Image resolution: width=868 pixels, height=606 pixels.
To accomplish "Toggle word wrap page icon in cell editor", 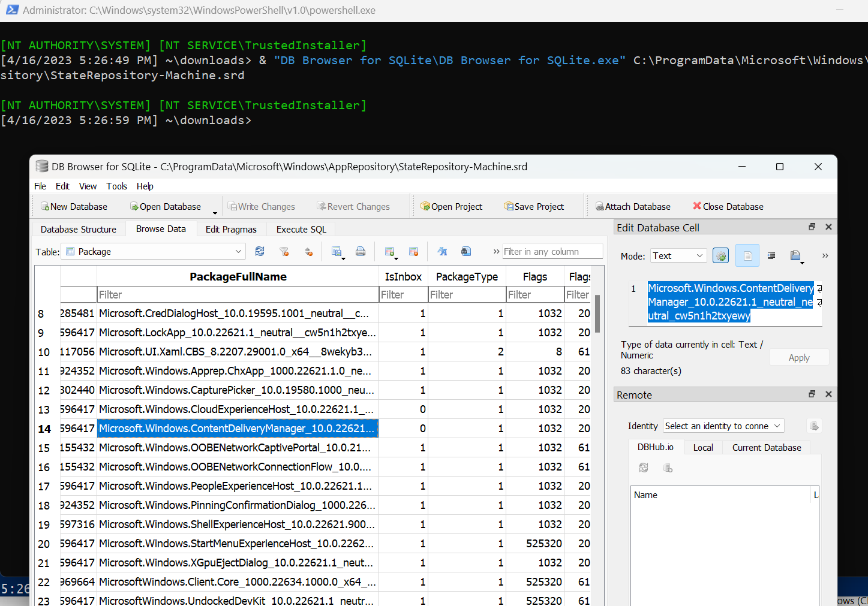I will 747,256.
